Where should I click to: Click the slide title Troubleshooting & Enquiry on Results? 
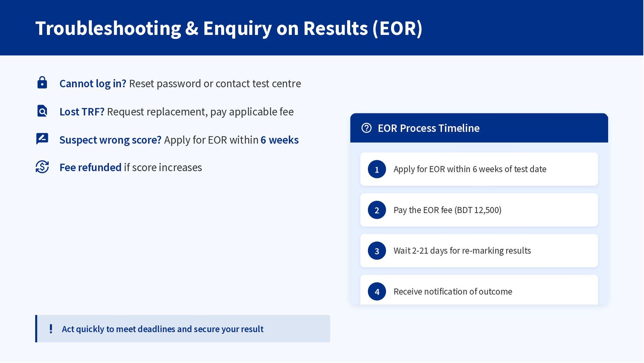(229, 28)
